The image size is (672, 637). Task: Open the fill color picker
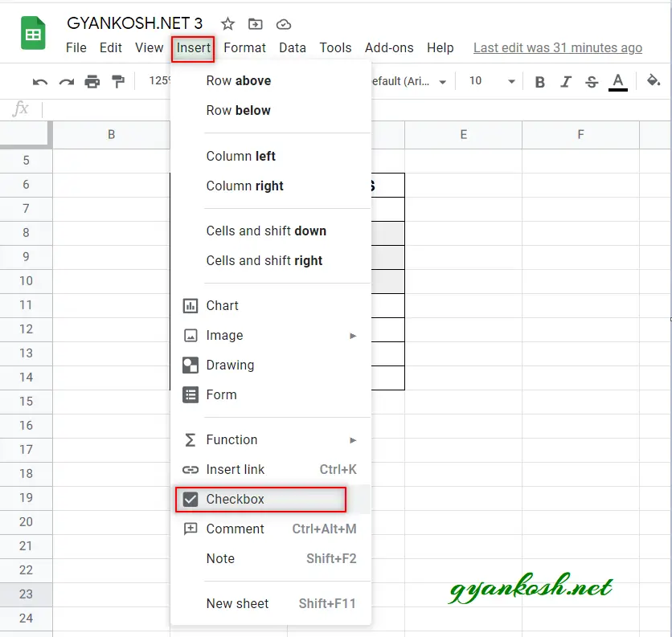tap(654, 80)
